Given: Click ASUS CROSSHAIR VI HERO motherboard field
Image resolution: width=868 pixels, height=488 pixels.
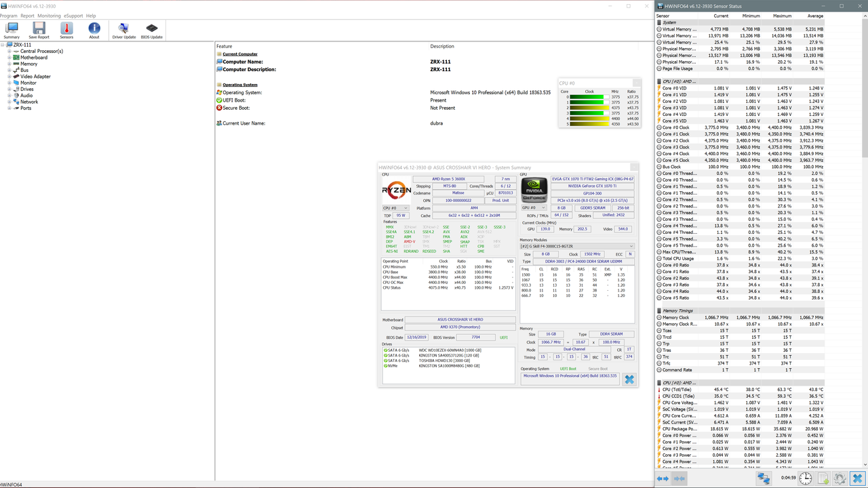Looking at the screenshot, I should click(x=460, y=319).
